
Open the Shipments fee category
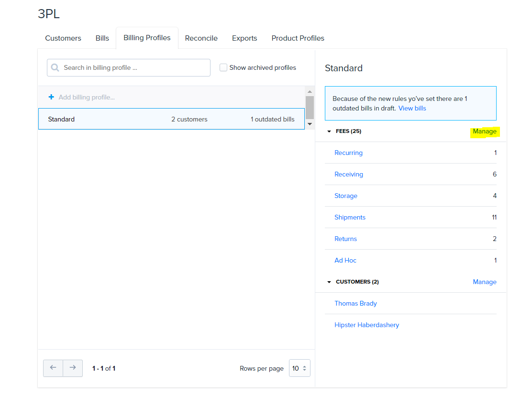click(x=350, y=217)
